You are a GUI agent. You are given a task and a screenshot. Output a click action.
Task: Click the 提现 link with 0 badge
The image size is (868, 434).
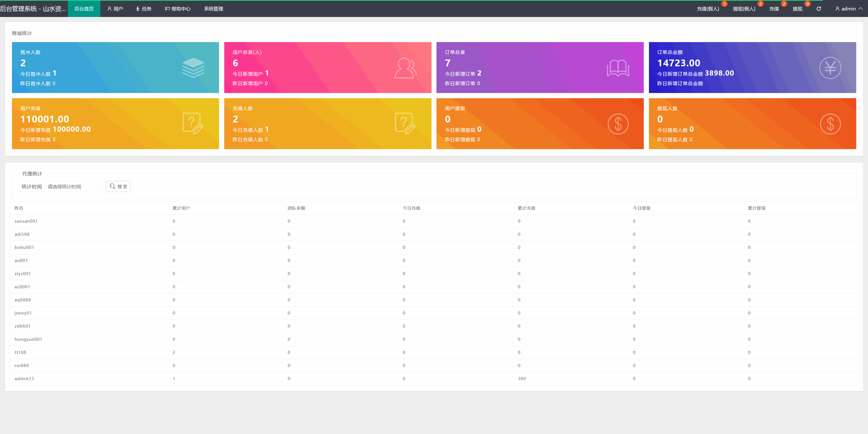[x=797, y=9]
